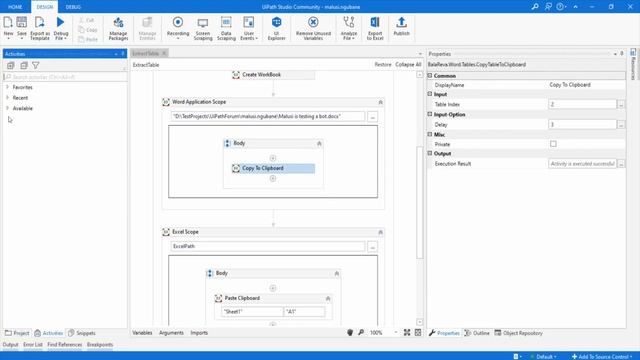Open the Output panel
Viewport: 640px width, 360px height.
(10, 345)
